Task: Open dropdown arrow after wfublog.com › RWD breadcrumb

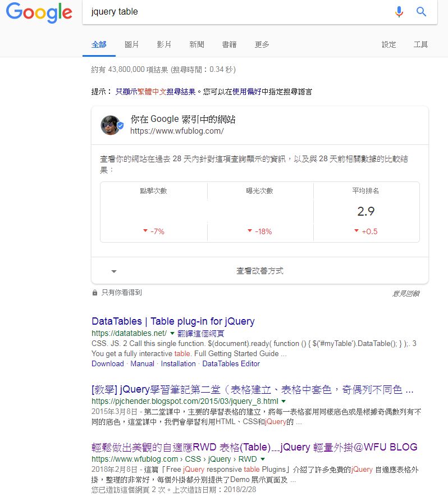Action: 262,459
